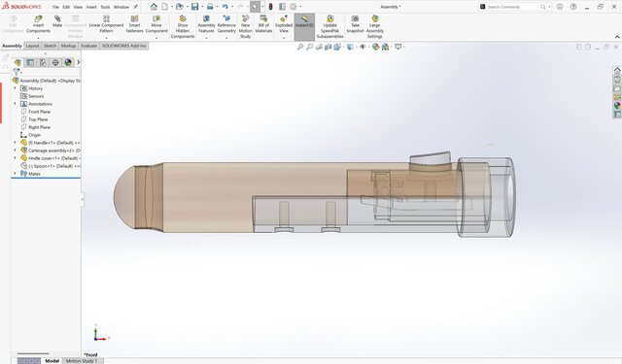622x364 pixels.
Task: Select the Origin tree item
Action: click(x=35, y=135)
